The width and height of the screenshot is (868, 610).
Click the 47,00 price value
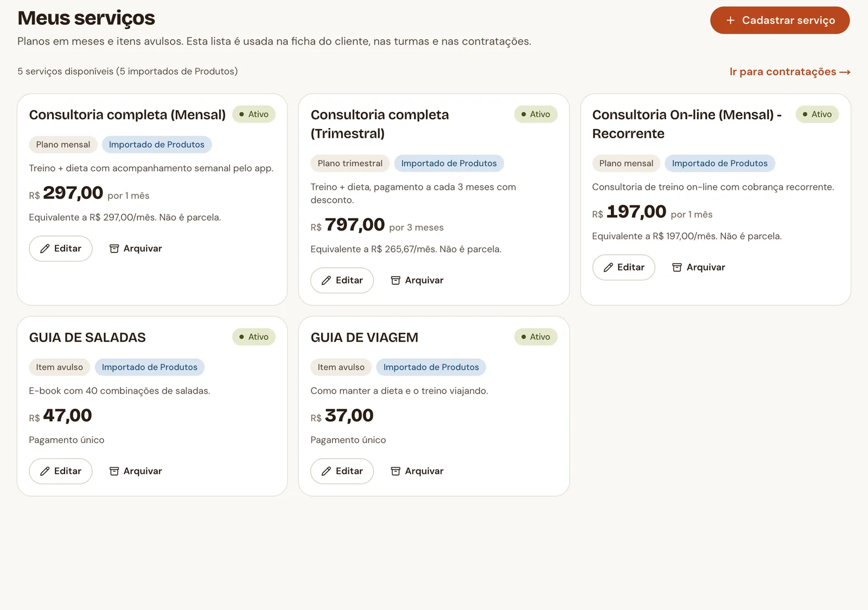point(67,415)
